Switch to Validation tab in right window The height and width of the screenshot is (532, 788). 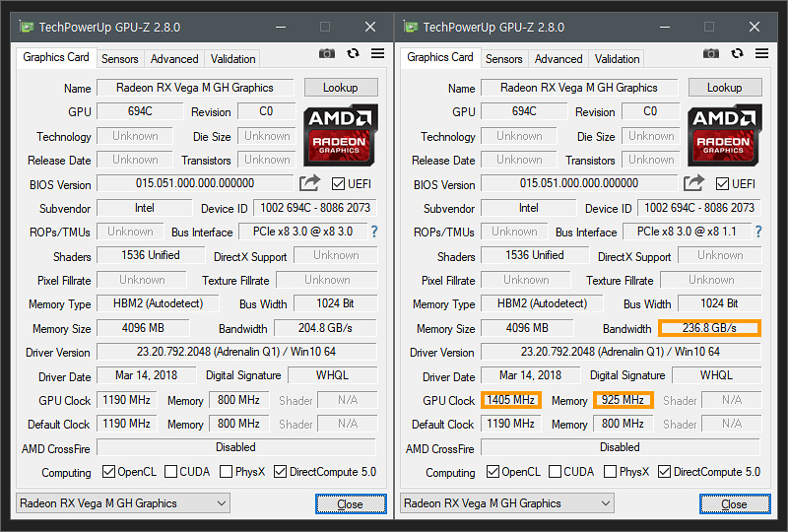click(617, 59)
